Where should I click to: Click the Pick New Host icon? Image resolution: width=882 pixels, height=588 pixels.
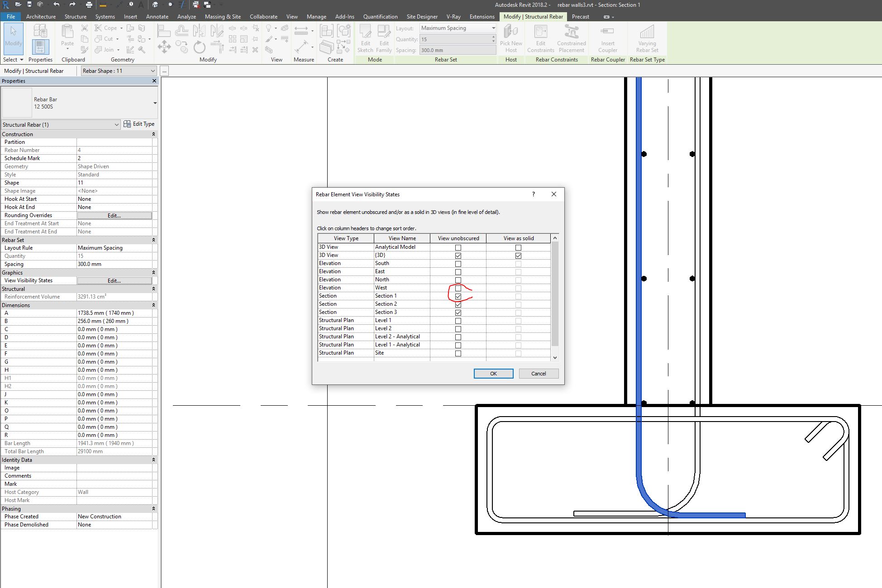pyautogui.click(x=511, y=38)
